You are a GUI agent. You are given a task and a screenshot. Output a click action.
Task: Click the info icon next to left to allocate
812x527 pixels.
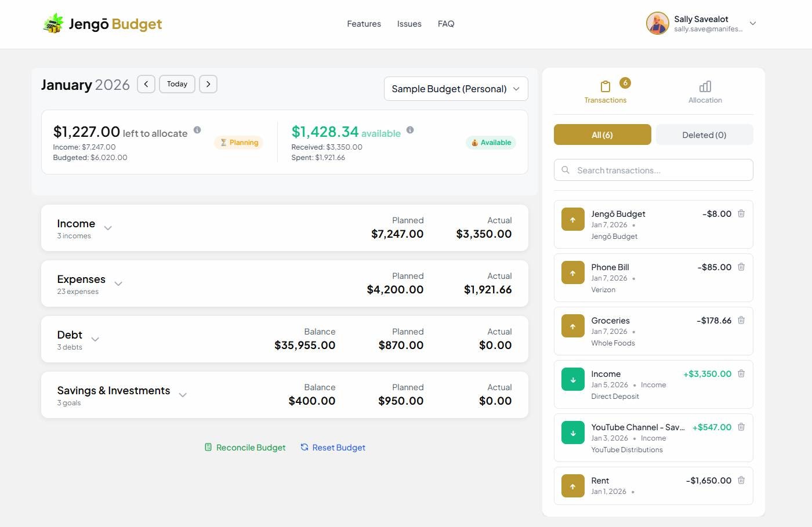(197, 130)
